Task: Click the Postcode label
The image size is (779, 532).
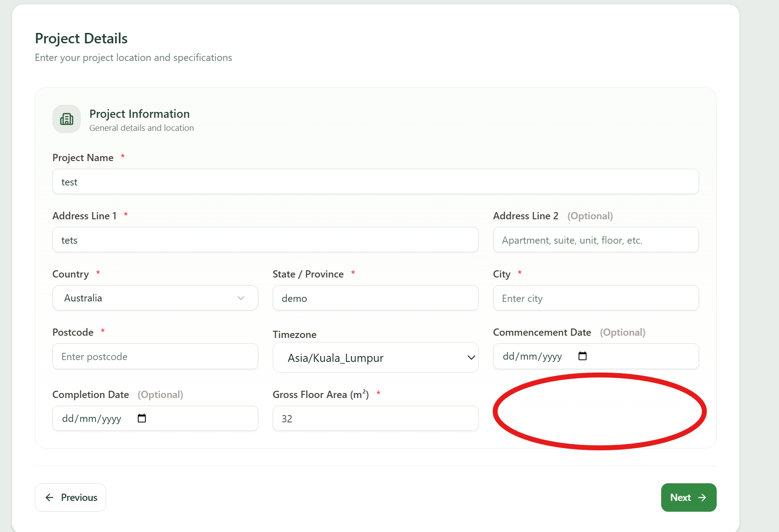Action: [73, 333]
